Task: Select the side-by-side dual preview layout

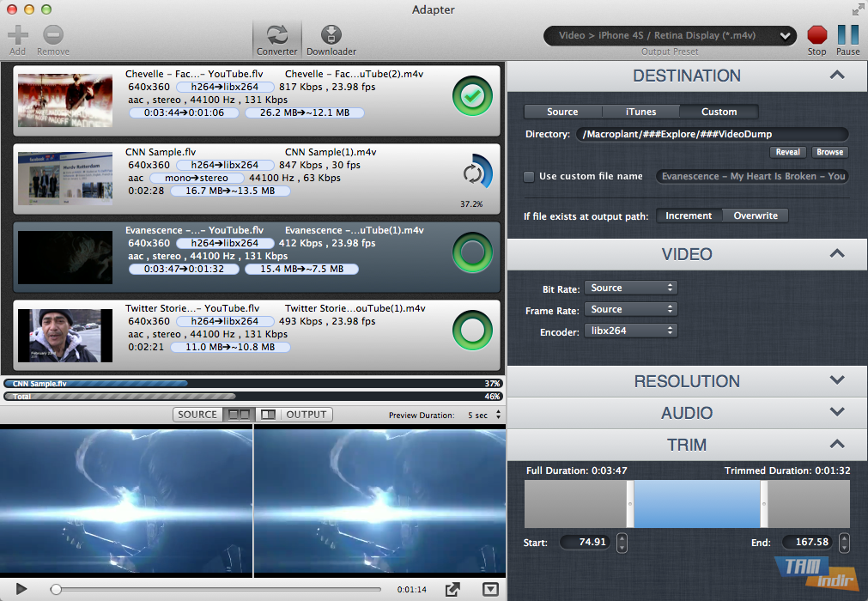Action: click(240, 415)
